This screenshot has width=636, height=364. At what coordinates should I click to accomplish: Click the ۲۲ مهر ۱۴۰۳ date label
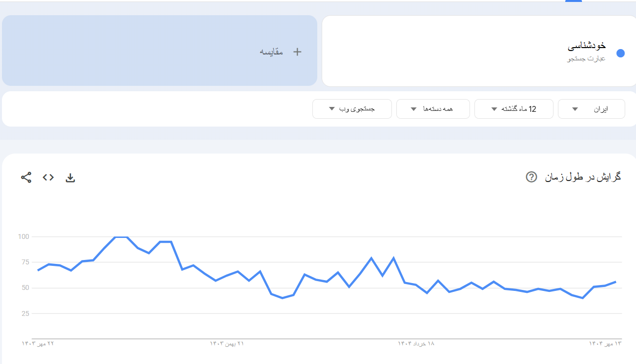38,343
